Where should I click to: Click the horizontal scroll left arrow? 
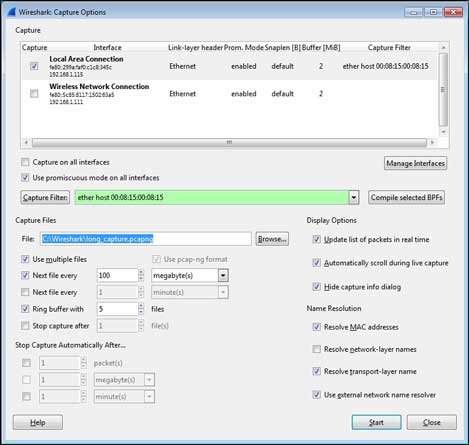(x=26, y=142)
